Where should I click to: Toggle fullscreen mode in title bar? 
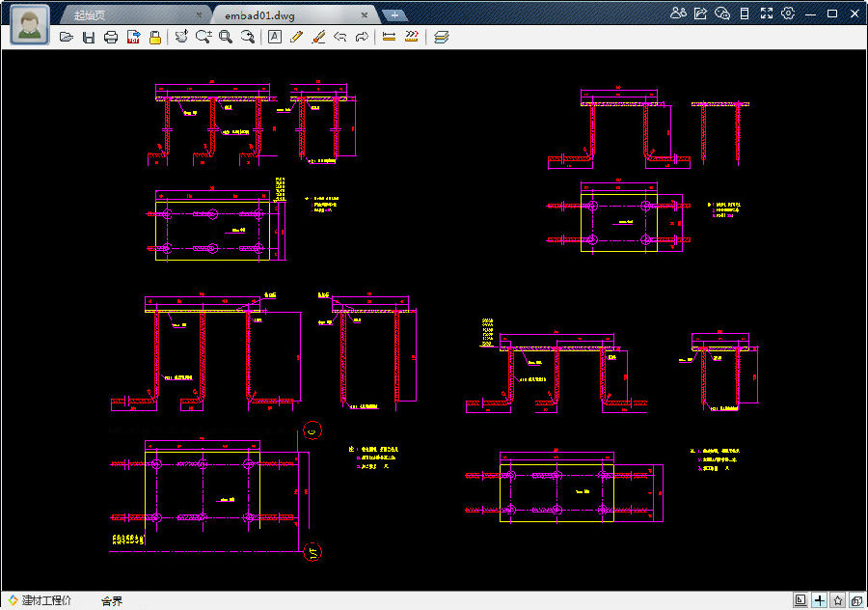point(766,14)
